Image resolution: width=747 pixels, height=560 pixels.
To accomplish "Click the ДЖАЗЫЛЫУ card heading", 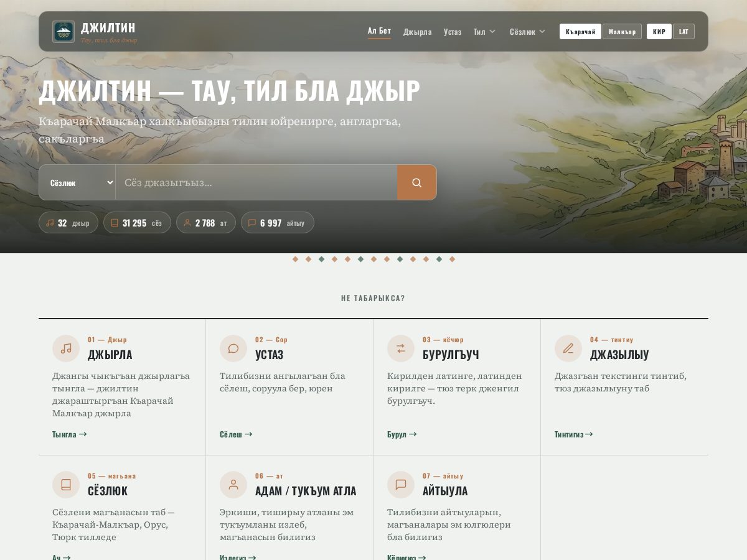I will click(619, 355).
